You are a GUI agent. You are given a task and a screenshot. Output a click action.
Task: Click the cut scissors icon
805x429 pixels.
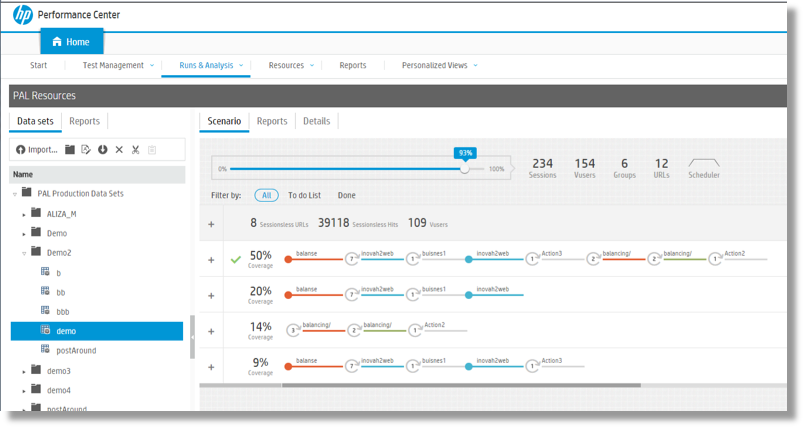[136, 149]
